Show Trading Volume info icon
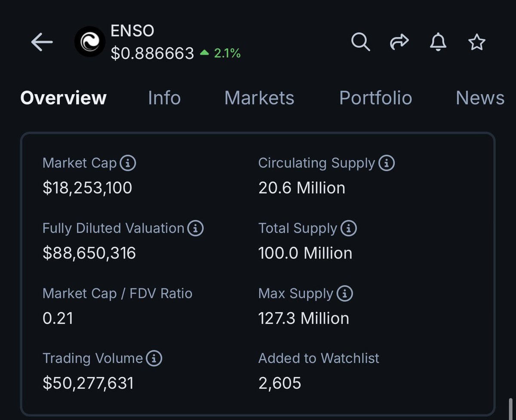 (x=154, y=358)
